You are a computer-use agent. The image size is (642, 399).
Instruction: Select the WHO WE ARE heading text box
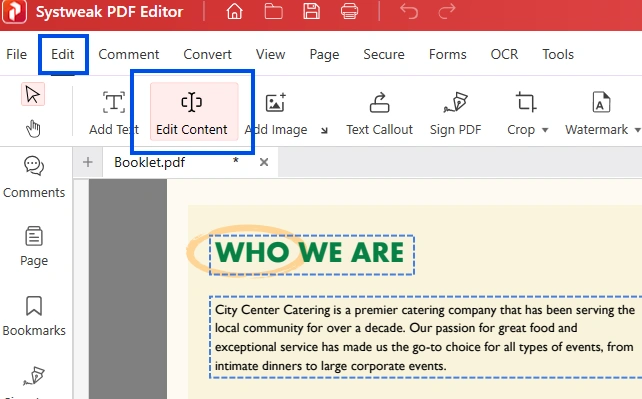(x=312, y=255)
